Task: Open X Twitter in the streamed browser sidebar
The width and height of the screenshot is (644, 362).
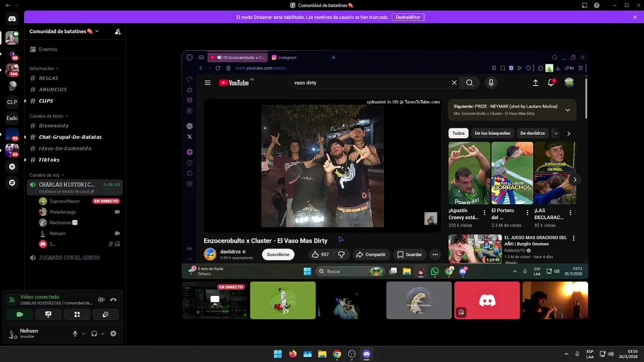Action: click(190, 137)
